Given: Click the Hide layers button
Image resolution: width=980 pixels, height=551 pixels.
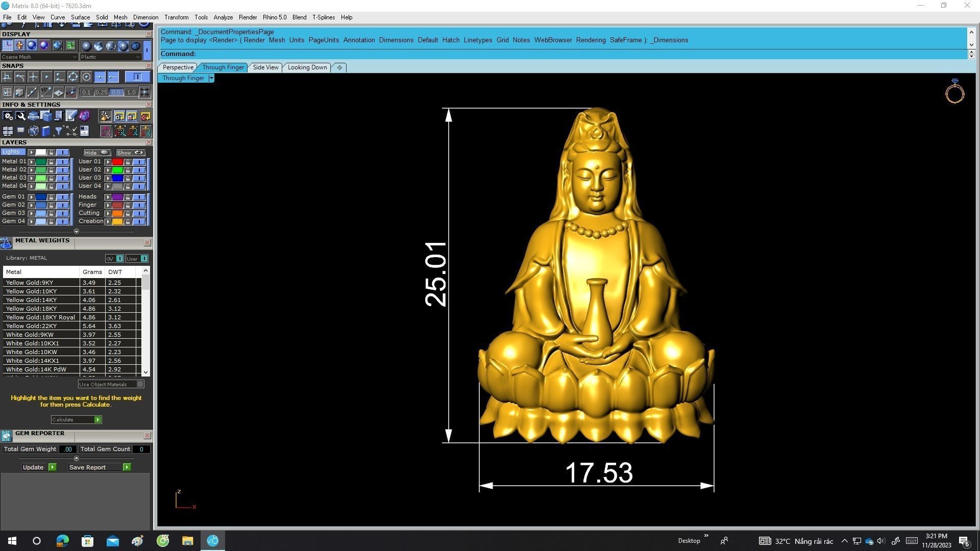Looking at the screenshot, I should (x=96, y=153).
